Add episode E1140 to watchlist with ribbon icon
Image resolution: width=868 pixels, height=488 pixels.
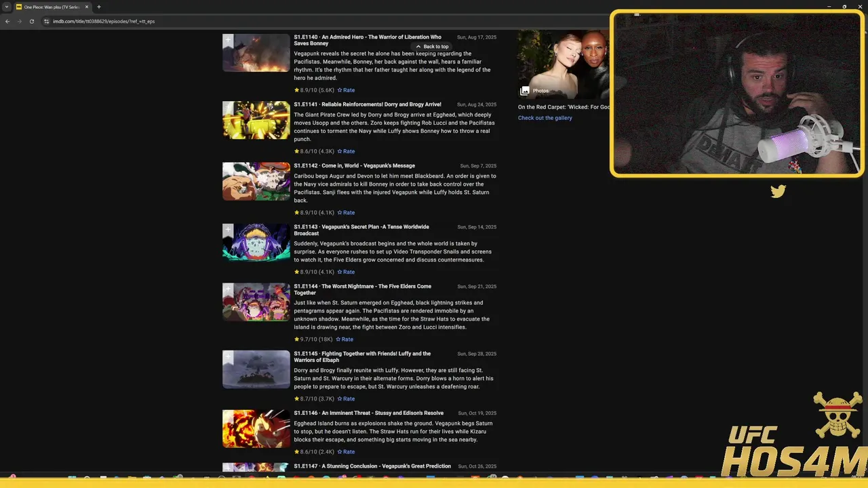(x=229, y=41)
